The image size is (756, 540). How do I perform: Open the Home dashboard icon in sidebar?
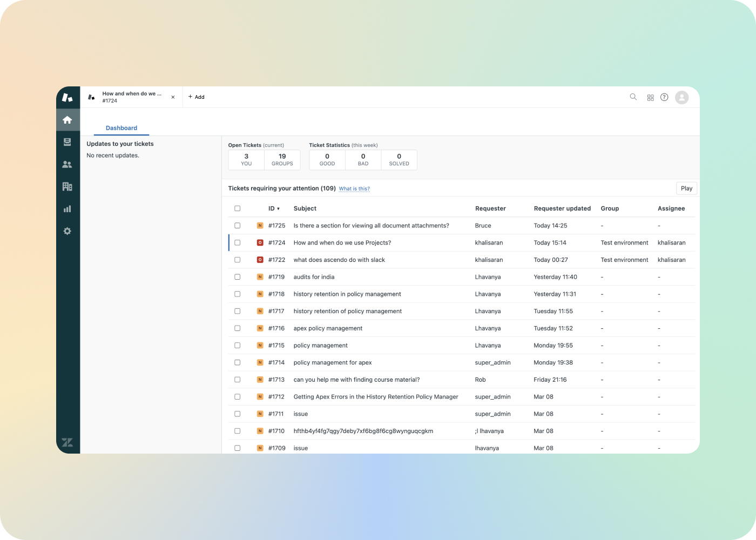pos(67,120)
